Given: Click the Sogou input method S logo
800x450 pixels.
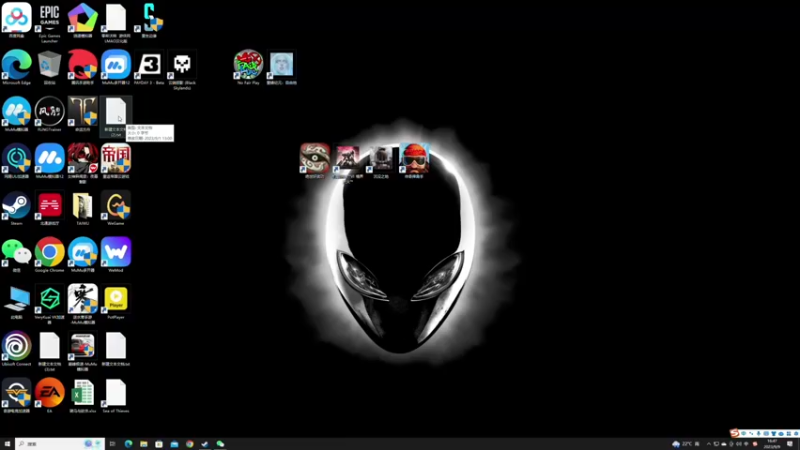Looking at the screenshot, I should click(x=735, y=433).
